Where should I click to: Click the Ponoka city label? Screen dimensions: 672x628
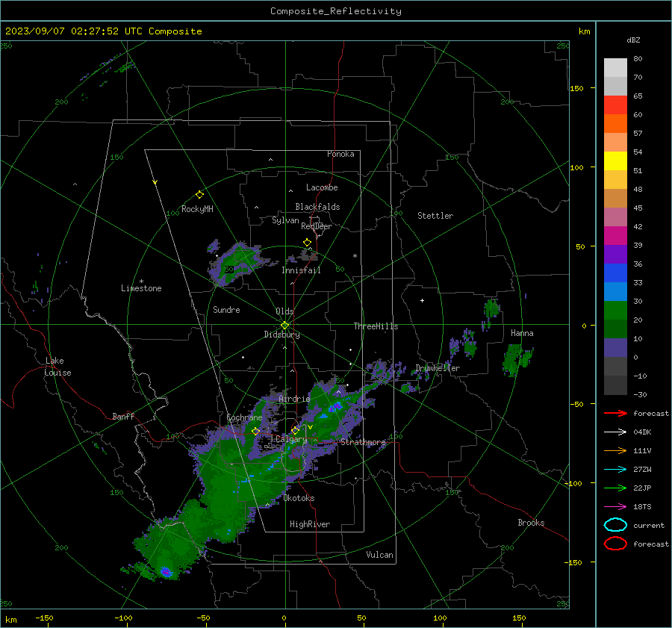pyautogui.click(x=340, y=154)
